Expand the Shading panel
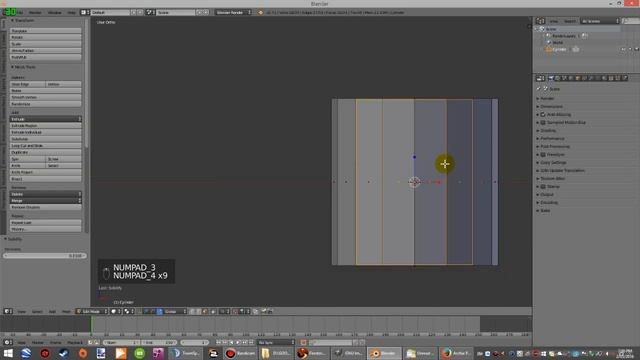Screen dimensions: 640x360 [x=548, y=131]
